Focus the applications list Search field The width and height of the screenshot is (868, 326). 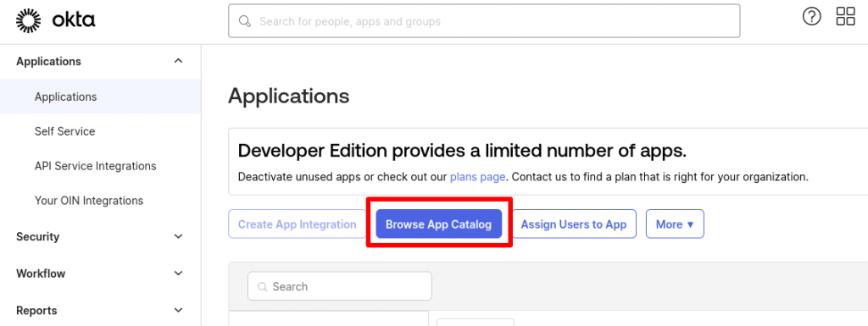339,286
